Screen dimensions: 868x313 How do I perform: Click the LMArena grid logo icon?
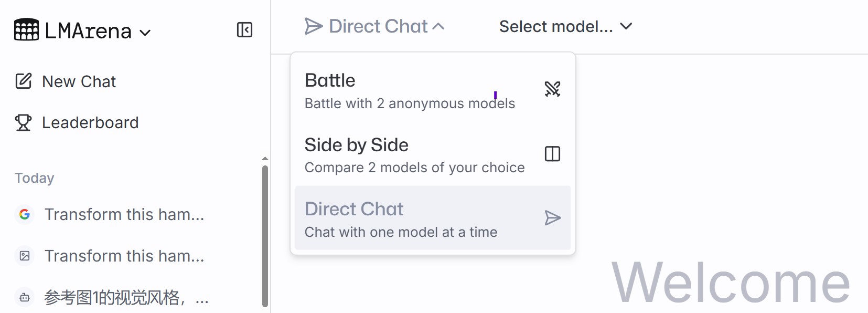(26, 30)
